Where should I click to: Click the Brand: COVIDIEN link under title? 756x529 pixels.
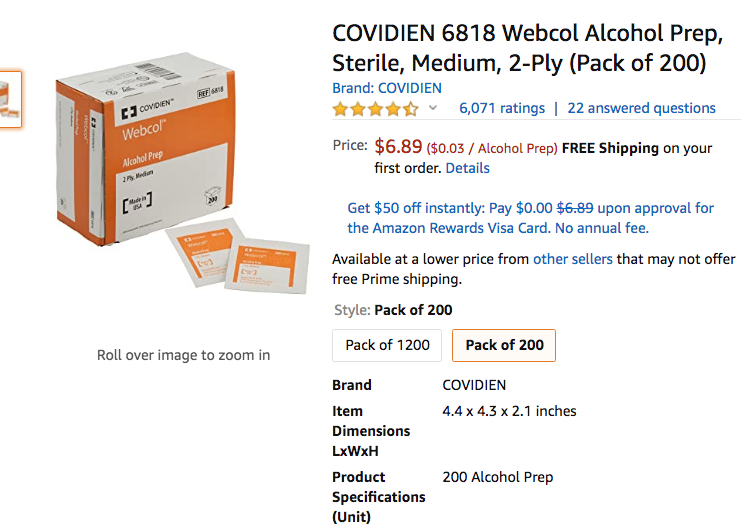(387, 88)
